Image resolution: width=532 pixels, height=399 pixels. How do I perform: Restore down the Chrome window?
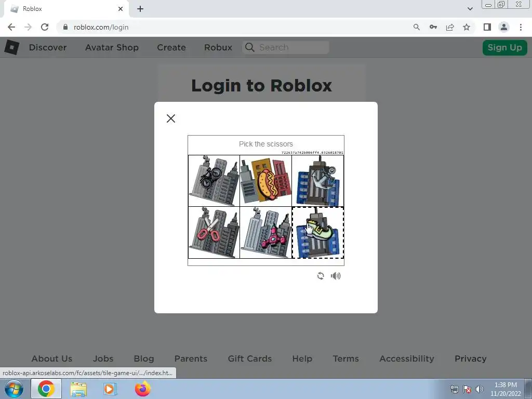[501, 4]
